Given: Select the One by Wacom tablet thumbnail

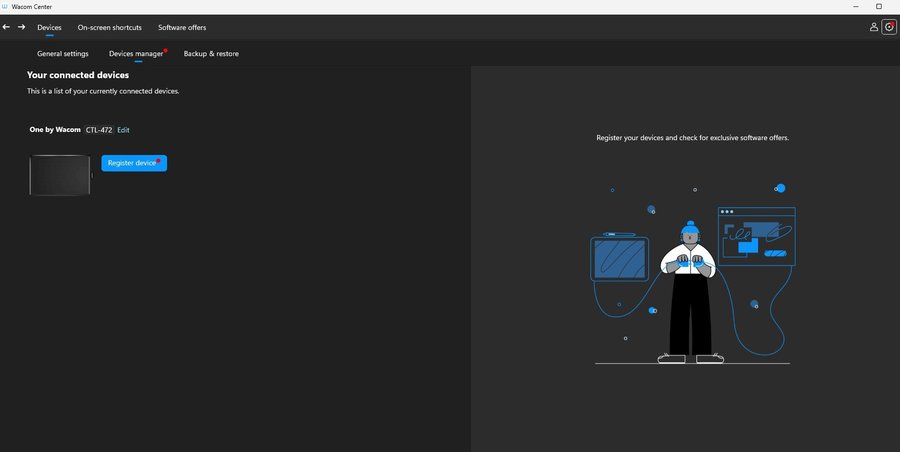Looking at the screenshot, I should click(60, 175).
